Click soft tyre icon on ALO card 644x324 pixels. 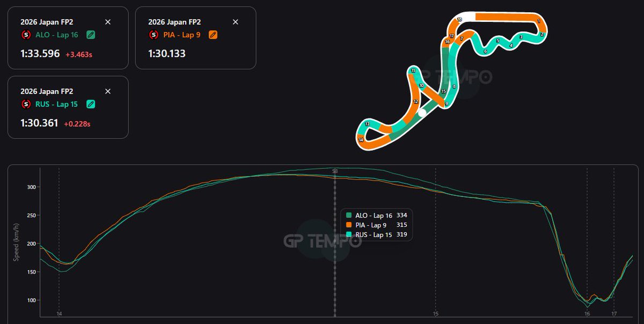[26, 35]
